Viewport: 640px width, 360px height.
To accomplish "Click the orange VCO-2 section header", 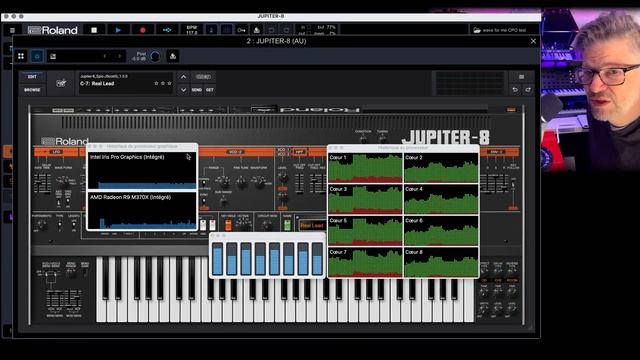I will coord(236,152).
